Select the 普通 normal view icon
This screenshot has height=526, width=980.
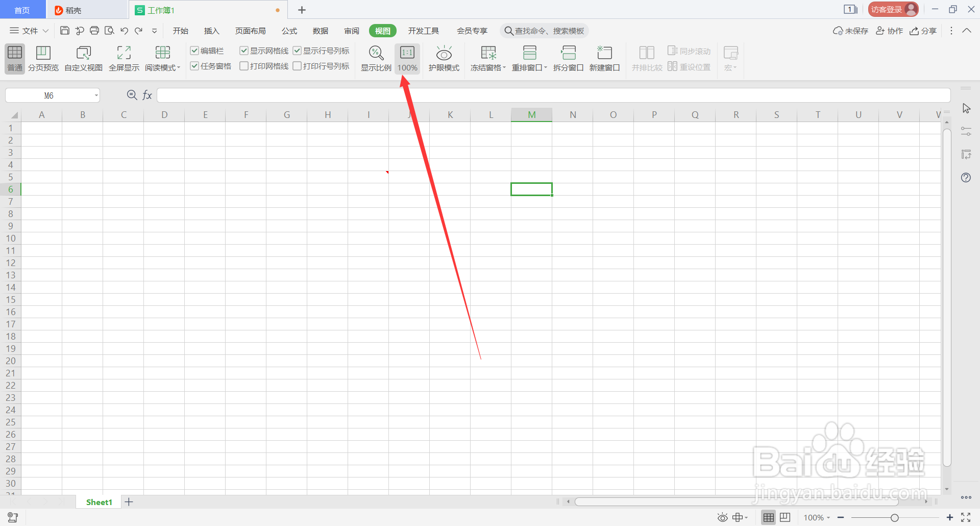15,58
